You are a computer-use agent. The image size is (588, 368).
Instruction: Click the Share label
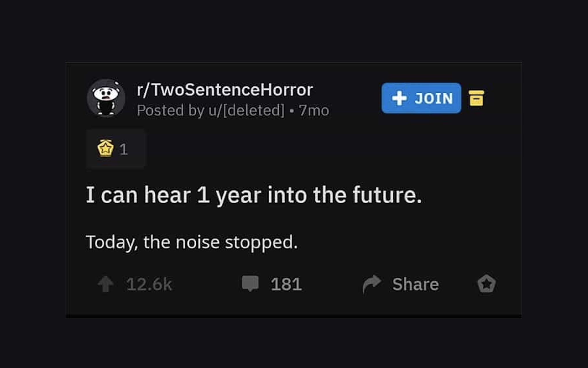click(x=415, y=284)
